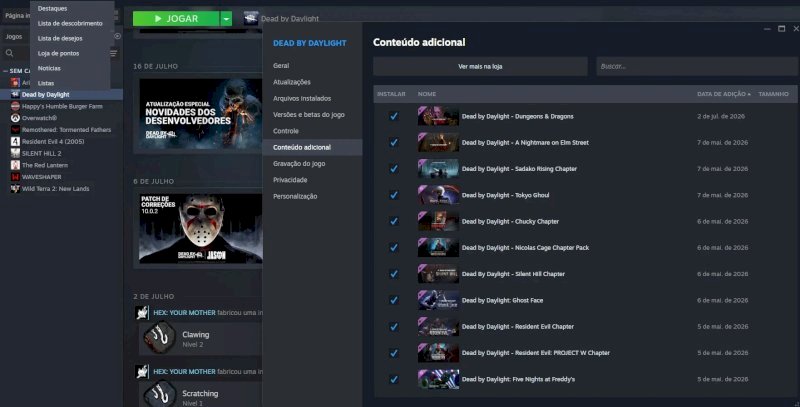Open Silent Hill Chapter thumbnail
The width and height of the screenshot is (800, 407).
(x=438, y=274)
